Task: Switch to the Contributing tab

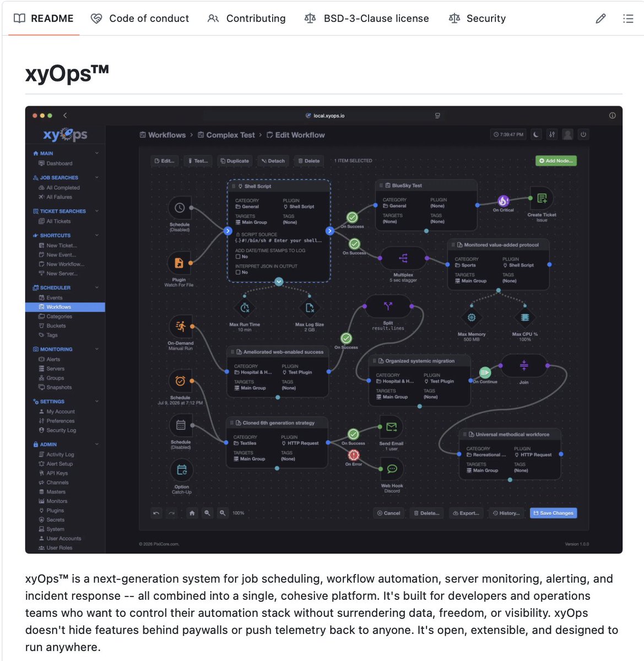Action: point(247,18)
